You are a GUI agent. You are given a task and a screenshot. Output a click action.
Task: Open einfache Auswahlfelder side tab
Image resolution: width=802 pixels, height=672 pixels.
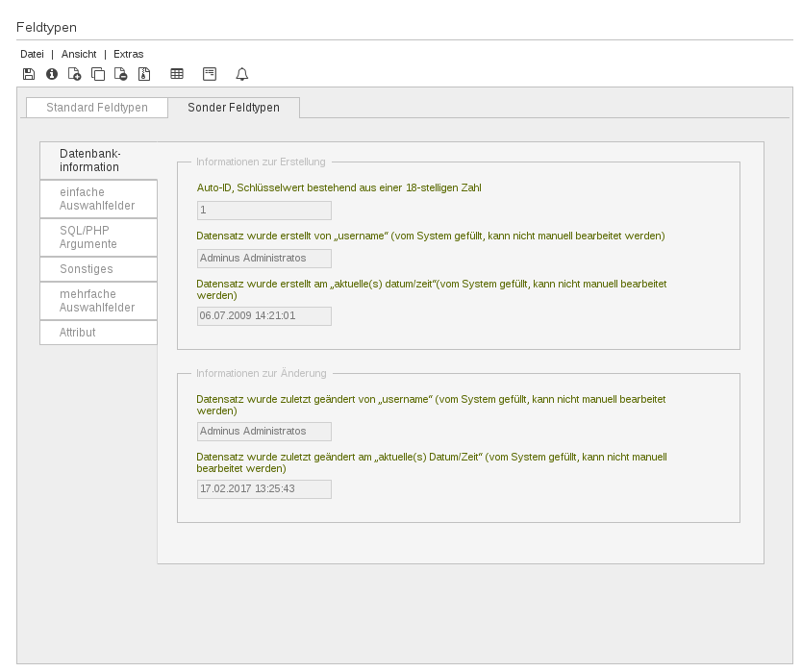point(98,199)
